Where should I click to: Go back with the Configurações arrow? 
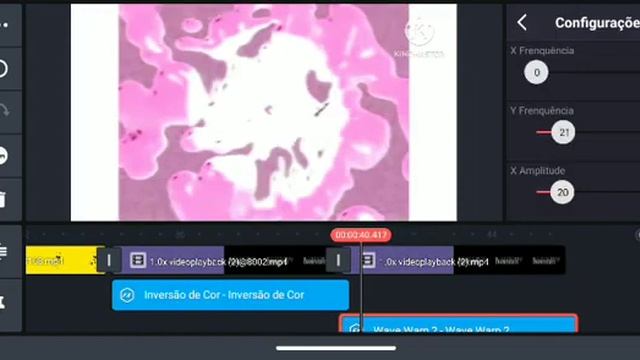tap(522, 22)
